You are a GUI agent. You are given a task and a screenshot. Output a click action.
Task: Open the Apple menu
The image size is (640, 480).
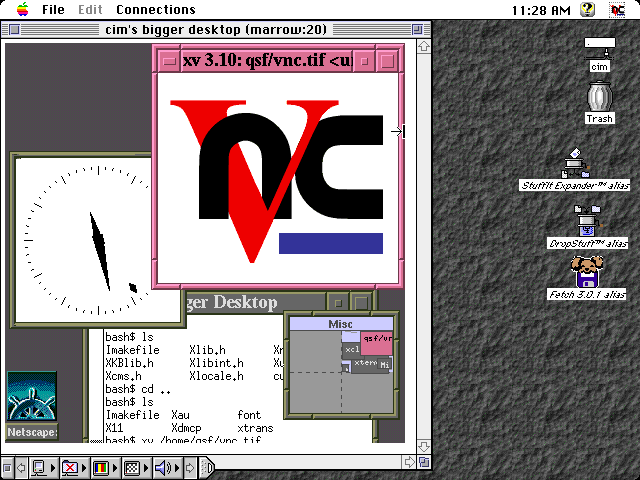(20, 10)
